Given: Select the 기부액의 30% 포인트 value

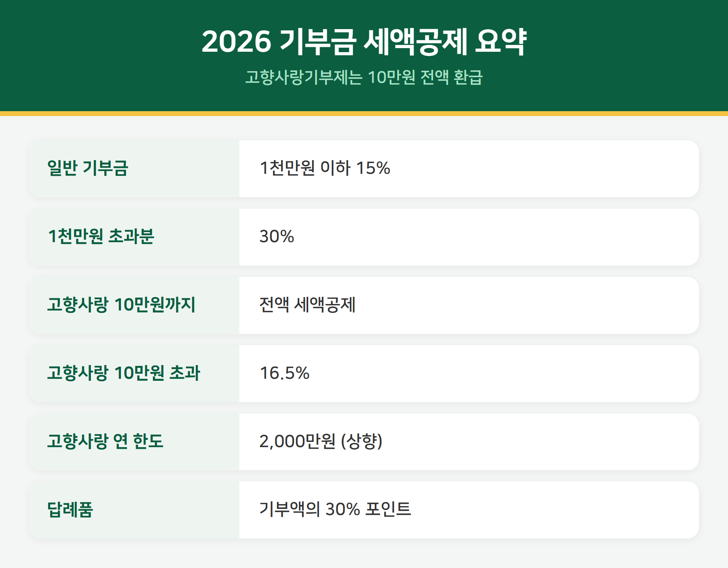Looking at the screenshot, I should click(335, 509).
